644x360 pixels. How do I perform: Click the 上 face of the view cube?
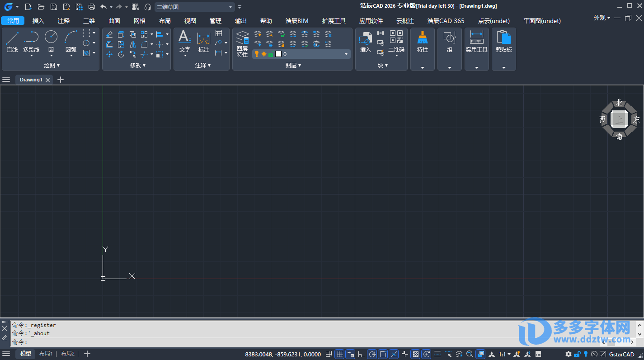(x=619, y=119)
